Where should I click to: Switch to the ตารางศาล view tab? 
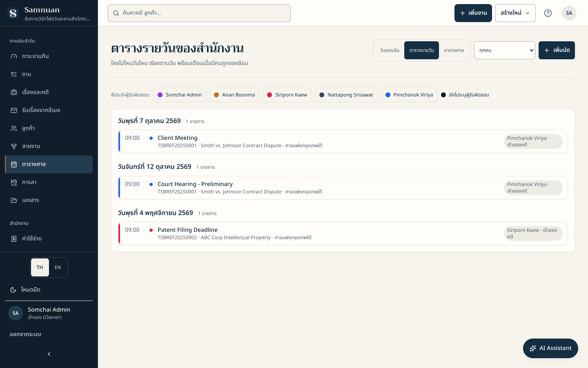pyautogui.click(x=454, y=50)
